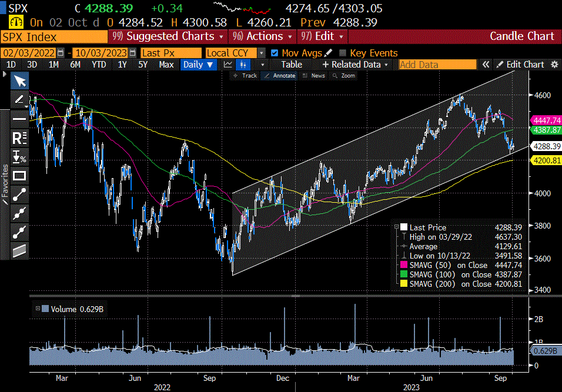Viewport: 562px width, 392px height.
Task: Click the double chevron collapse icon
Action: pos(486,65)
